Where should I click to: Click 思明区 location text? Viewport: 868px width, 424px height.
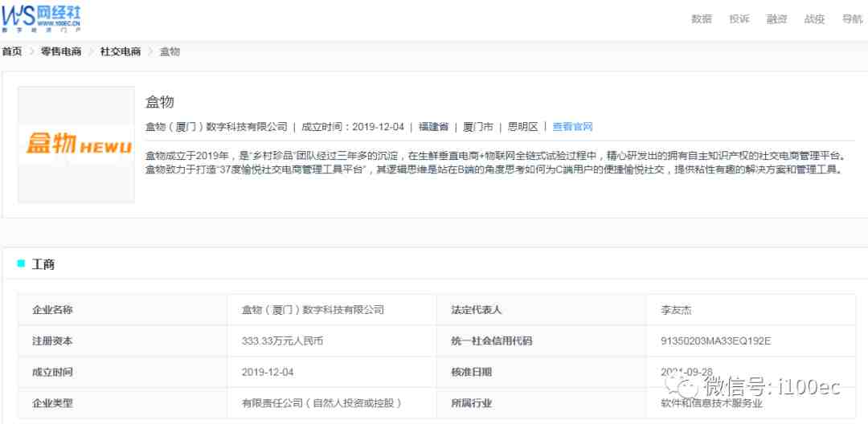(522, 127)
